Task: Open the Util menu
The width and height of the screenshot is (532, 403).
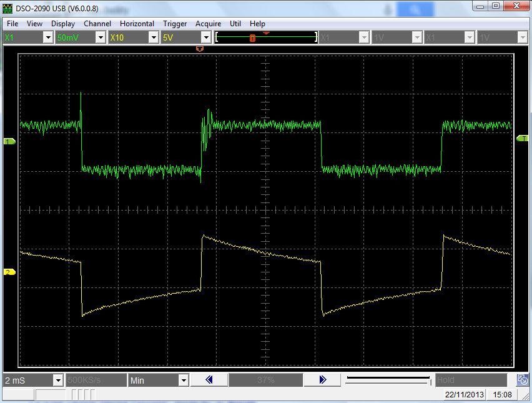Action: 235,24
